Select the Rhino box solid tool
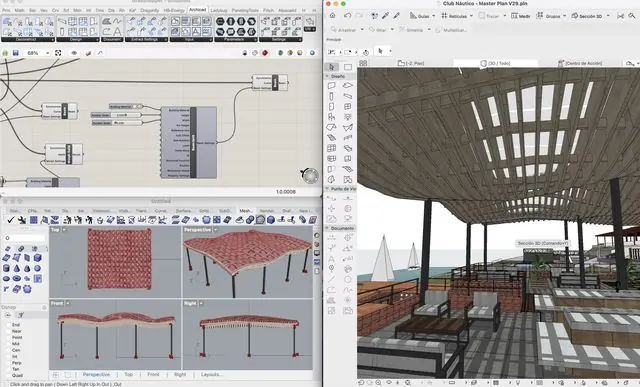This screenshot has height=387, width=640. 37,258
